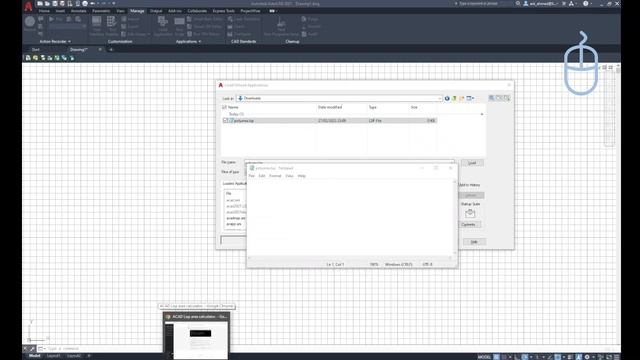Sort file list by Type column

coord(373,107)
